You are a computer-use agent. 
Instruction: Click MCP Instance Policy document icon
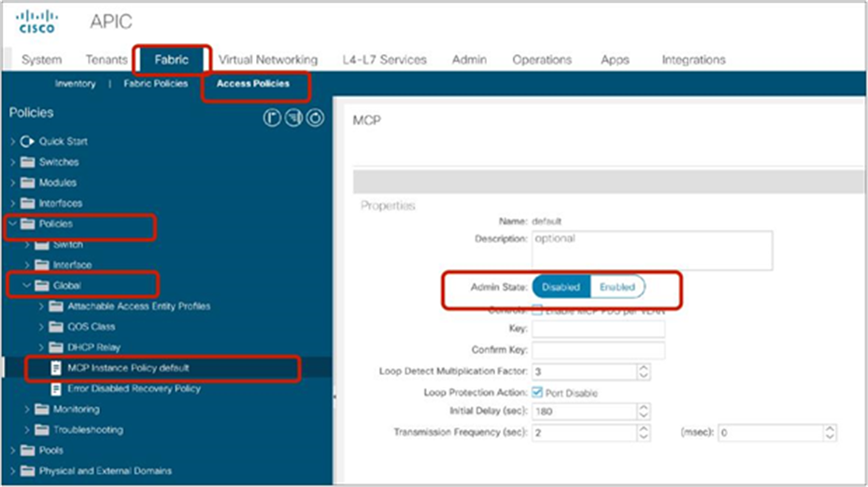click(x=55, y=368)
